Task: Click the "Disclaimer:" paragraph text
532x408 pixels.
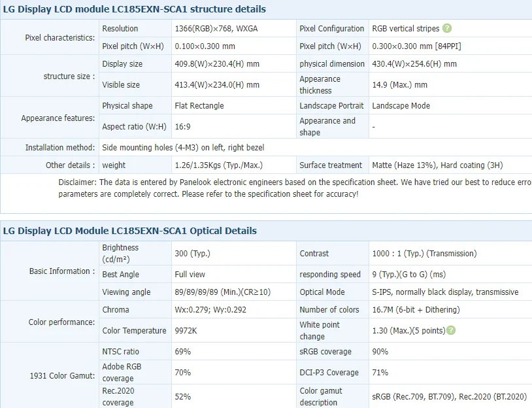Action: coord(295,188)
